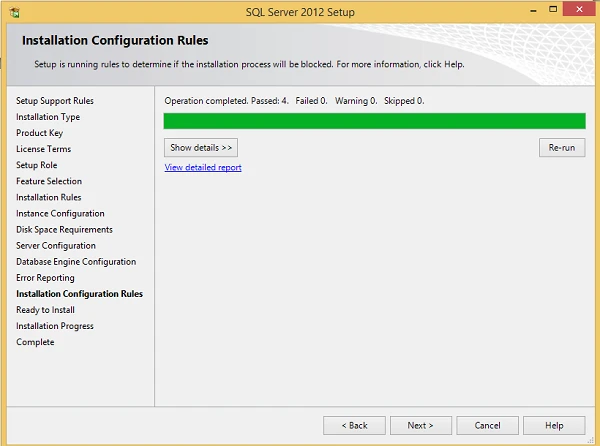Select Installation Configuration Rules sidebar step
This screenshot has width=600, height=446.
pos(79,294)
